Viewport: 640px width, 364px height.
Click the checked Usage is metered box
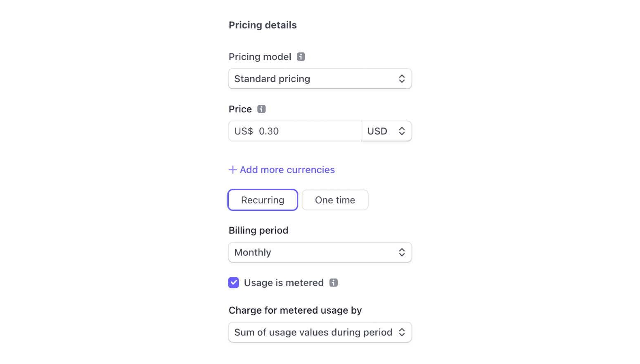[234, 283]
